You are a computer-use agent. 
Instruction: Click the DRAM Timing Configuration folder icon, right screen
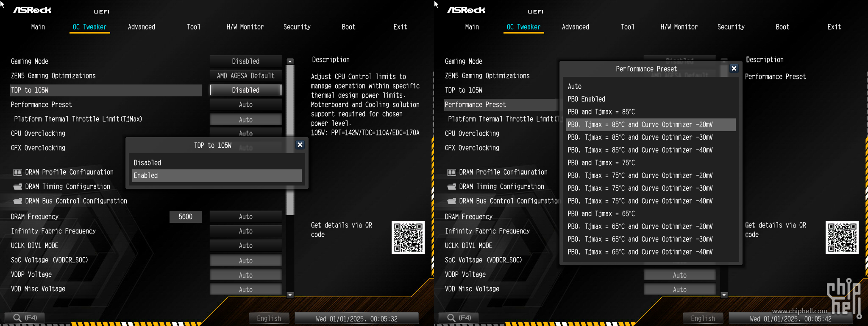coord(452,187)
